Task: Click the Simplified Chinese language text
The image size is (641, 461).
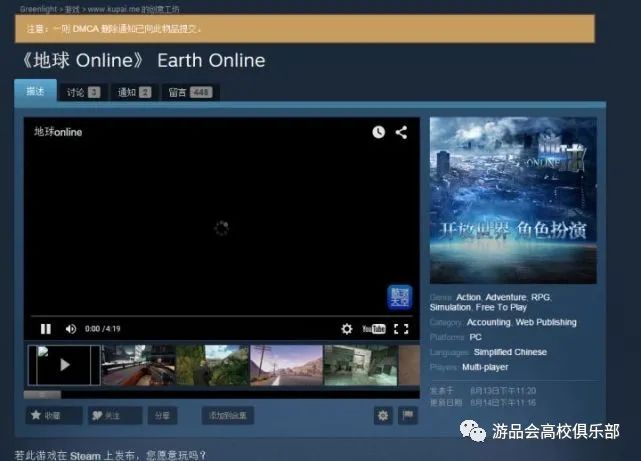Action: click(510, 352)
